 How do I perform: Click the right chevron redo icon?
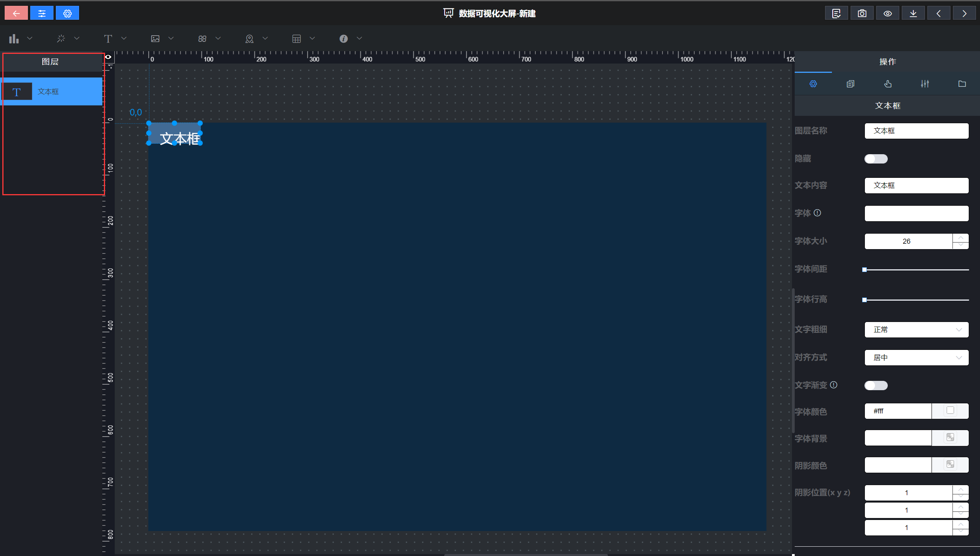coord(964,13)
